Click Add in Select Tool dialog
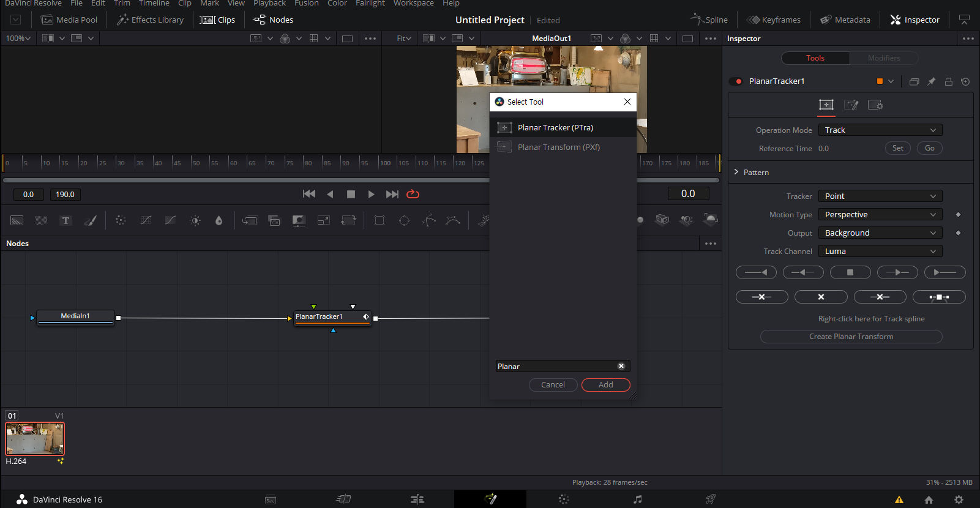Screen dimensions: 980x508 point(605,384)
